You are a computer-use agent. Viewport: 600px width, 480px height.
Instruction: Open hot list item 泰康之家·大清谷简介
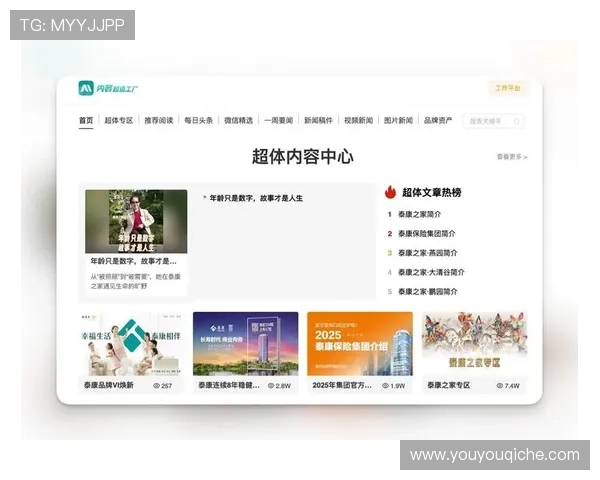coord(431,272)
